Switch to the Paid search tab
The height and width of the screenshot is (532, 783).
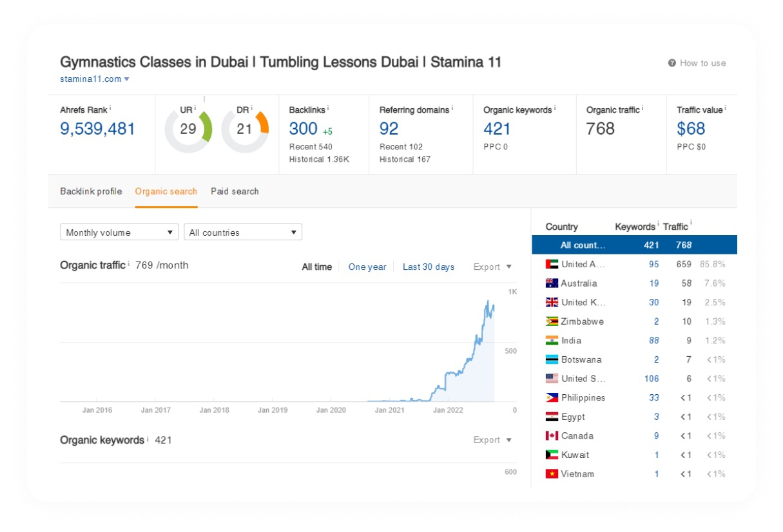235,191
